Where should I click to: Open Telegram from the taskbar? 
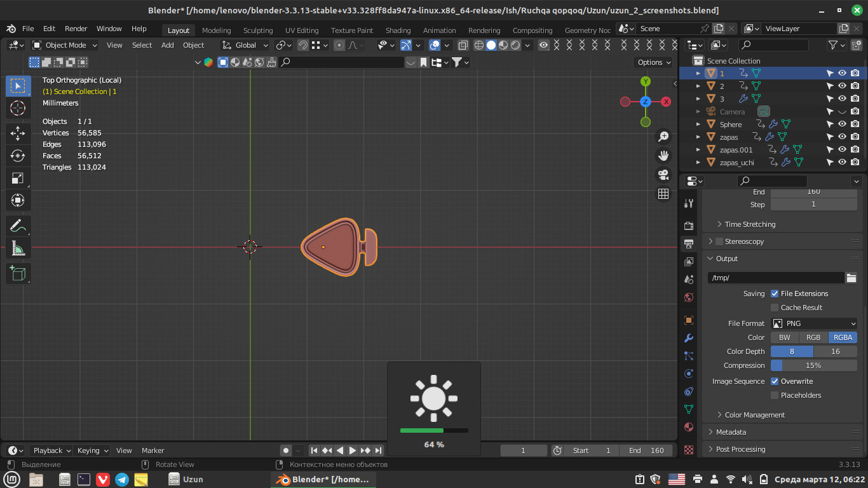pyautogui.click(x=121, y=480)
